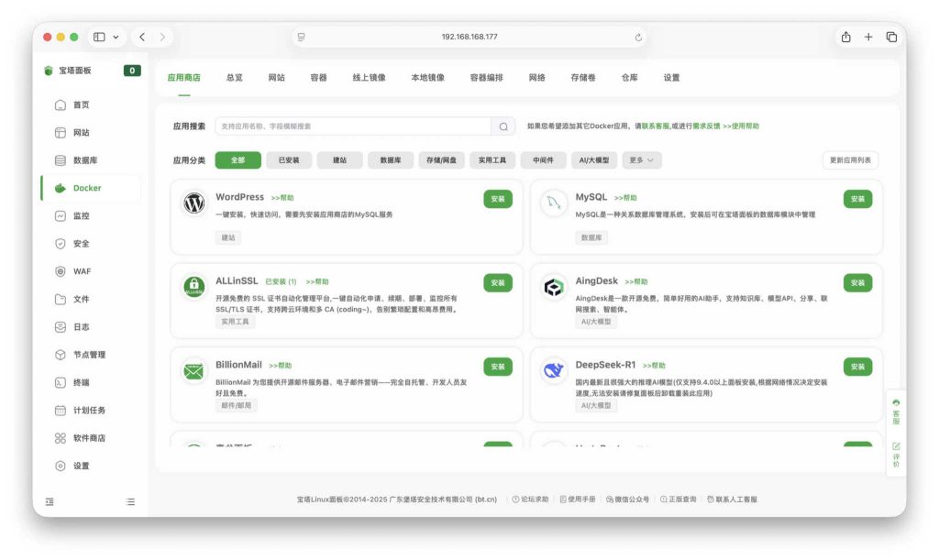Install the WordPress application
Screen dimensions: 939x560
[497, 198]
